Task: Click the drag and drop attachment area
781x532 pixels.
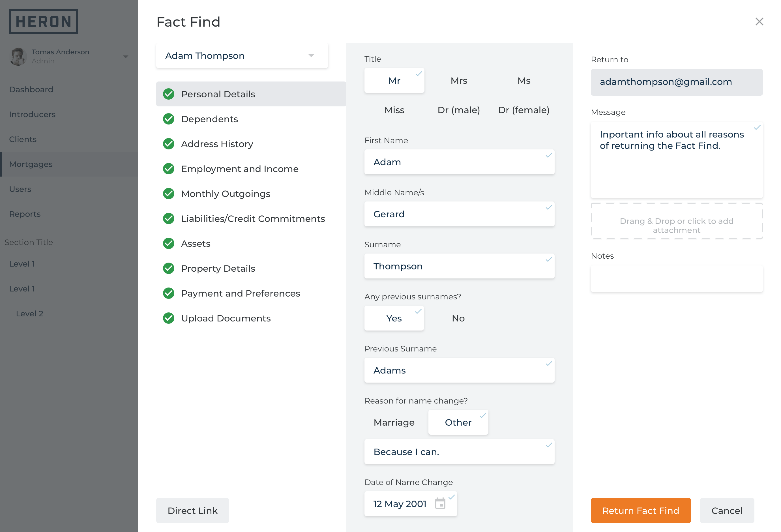Action: [677, 221]
